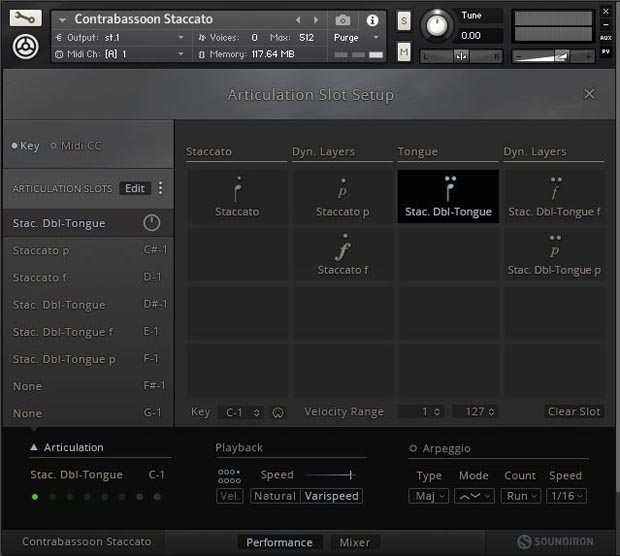Select the Stac. Dbl-Tongue p cell

click(x=554, y=254)
